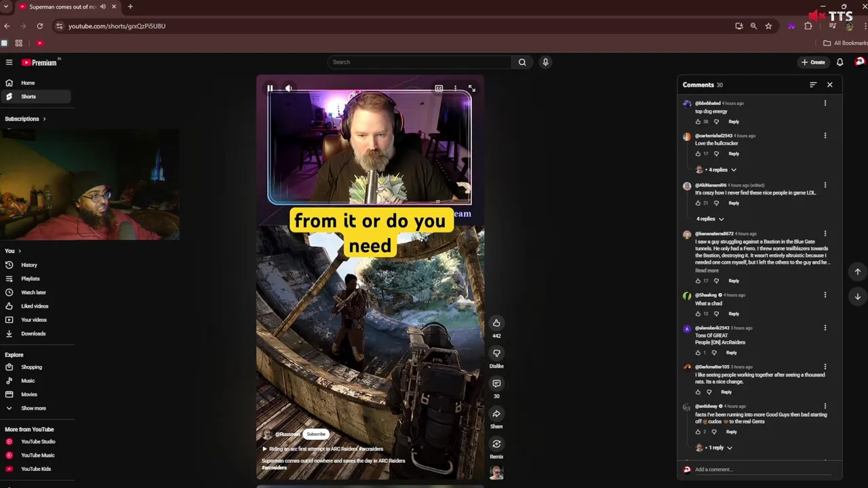
Task: Open a new Chrome tab
Action: 130,7
